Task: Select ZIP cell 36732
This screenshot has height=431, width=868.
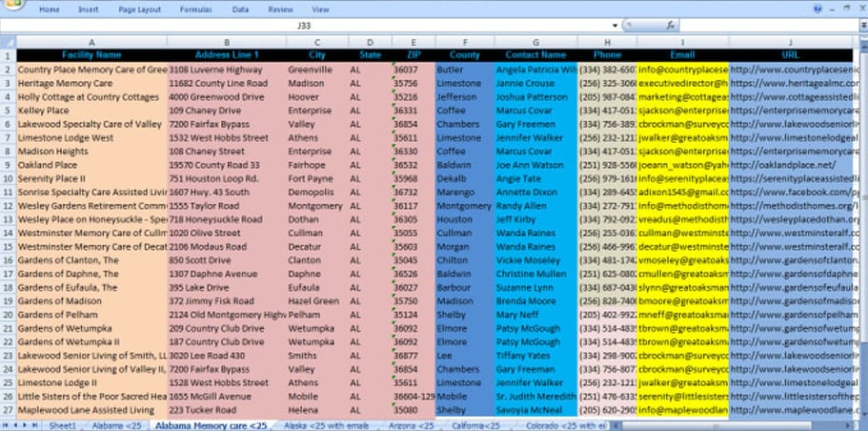Action: [x=413, y=193]
